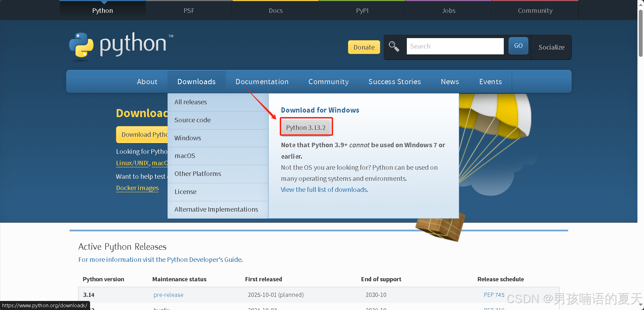The height and width of the screenshot is (310, 644).
Task: Click the page vertical scrollbar thumb
Action: (641, 33)
